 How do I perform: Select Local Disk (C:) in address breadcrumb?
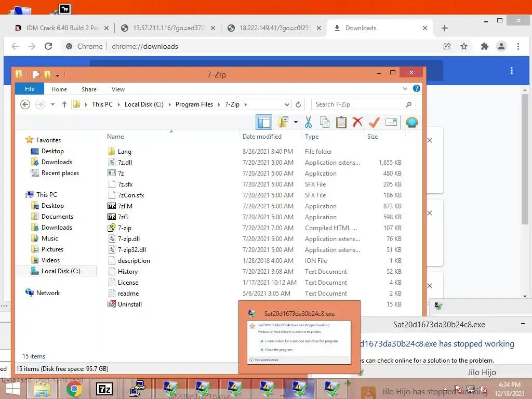click(x=144, y=104)
